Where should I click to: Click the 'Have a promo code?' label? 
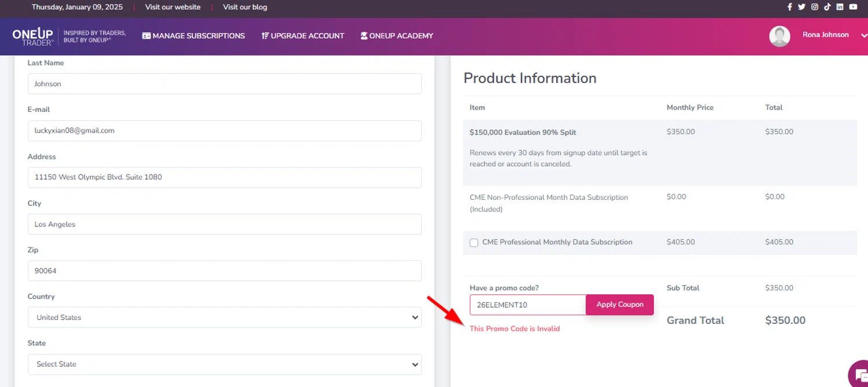505,288
